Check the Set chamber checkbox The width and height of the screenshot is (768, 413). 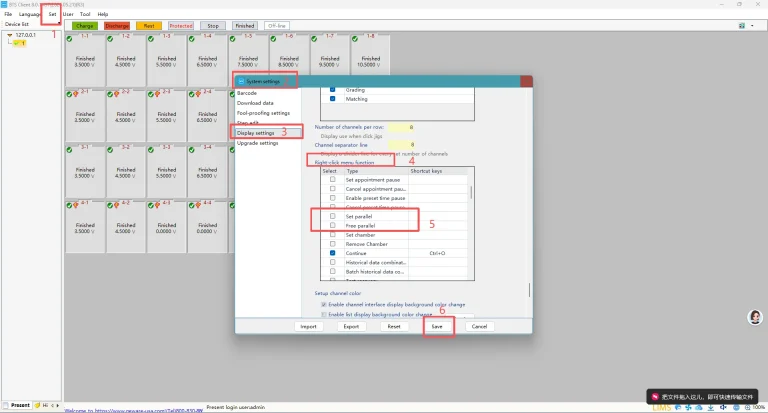pyautogui.click(x=333, y=235)
